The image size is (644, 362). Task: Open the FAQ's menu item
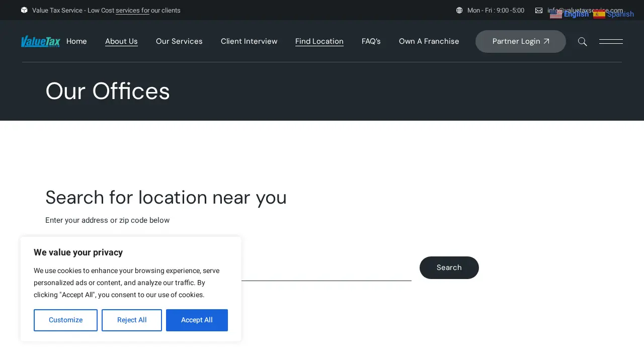[371, 41]
